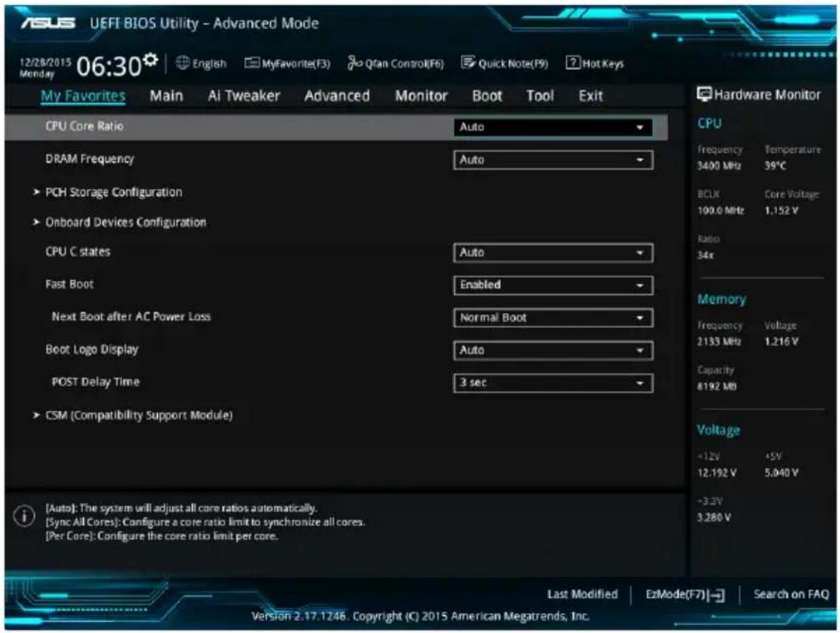Viewport: 840px width, 633px height.
Task: Select the POST Delay Time label
Action: [96, 382]
